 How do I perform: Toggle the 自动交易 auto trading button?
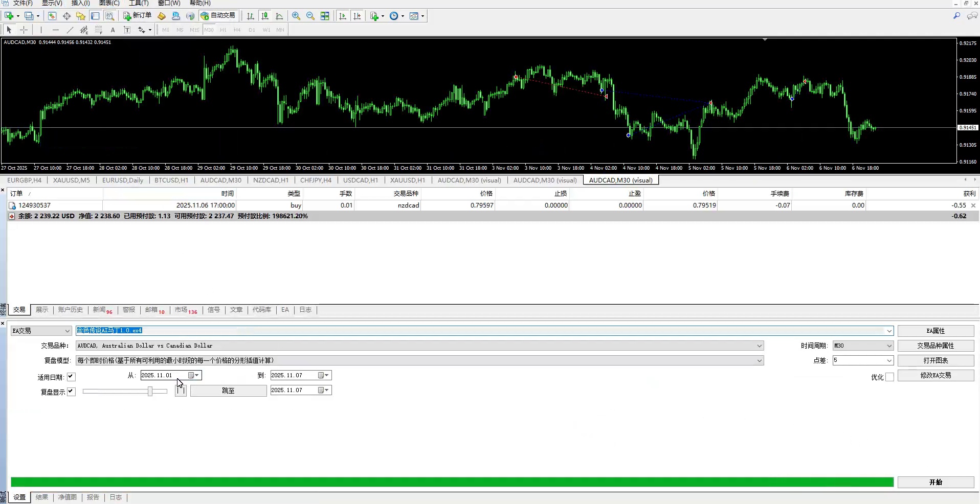[218, 16]
